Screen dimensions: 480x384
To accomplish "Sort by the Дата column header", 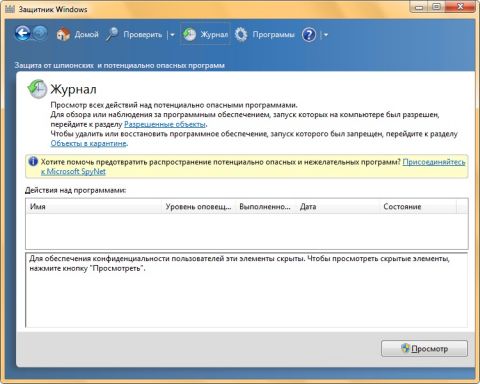I will 337,207.
